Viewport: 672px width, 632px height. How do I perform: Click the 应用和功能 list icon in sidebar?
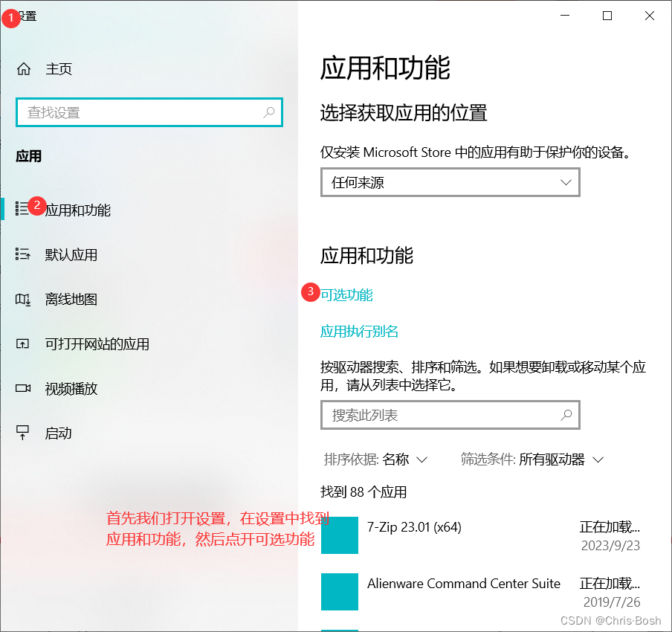22,209
